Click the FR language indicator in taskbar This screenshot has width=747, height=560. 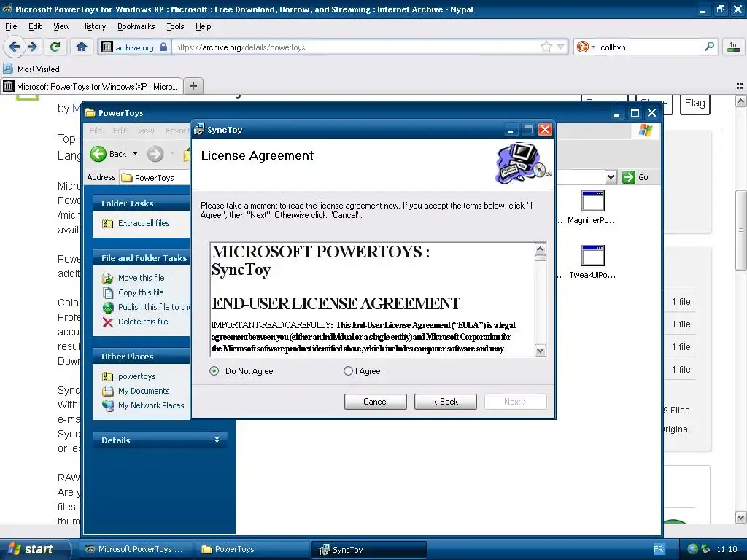click(x=659, y=549)
